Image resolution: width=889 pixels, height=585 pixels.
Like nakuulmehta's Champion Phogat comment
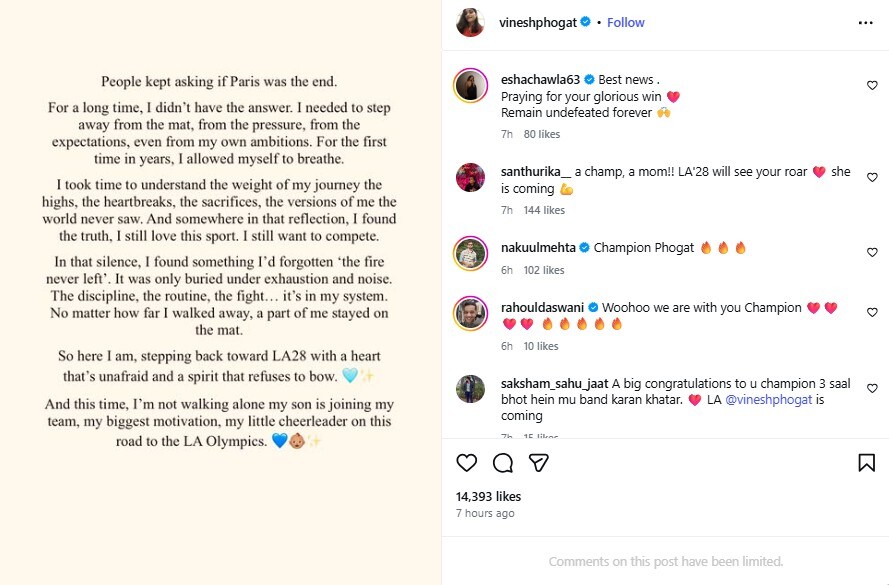click(872, 253)
